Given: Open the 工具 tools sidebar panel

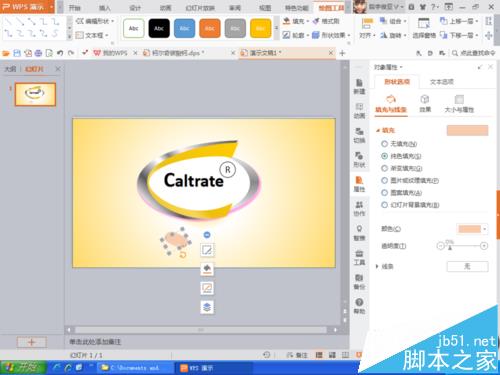Looking at the screenshot, I should pos(359,258).
